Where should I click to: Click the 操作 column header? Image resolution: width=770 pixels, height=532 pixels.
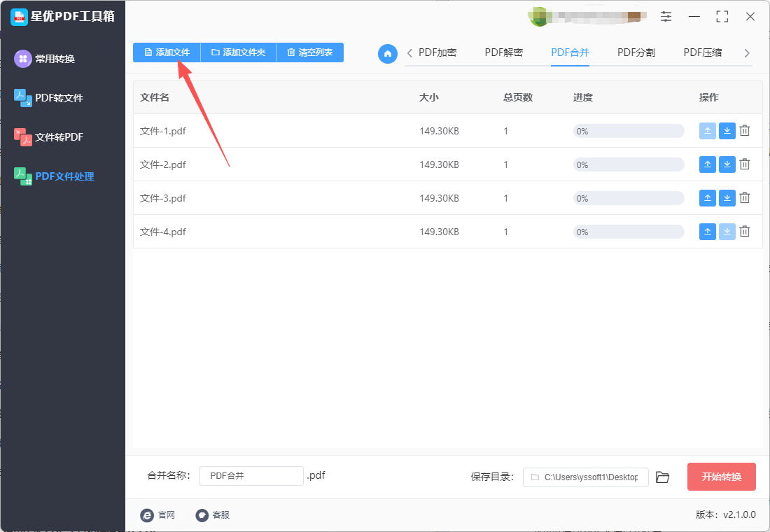(709, 97)
